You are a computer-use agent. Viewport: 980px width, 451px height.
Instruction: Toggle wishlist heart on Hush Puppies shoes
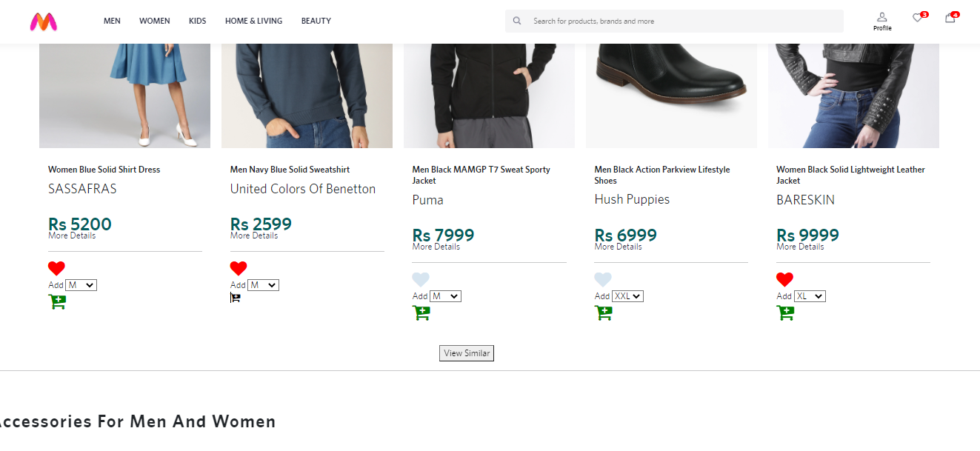(603, 279)
